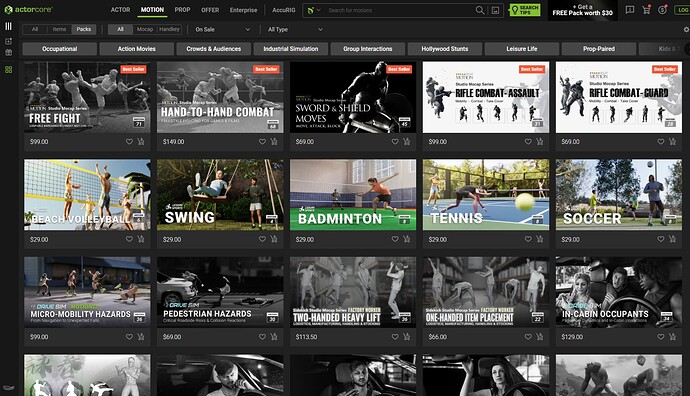This screenshot has height=396, width=690.
Task: Expand the All Type dropdown
Action: coord(295,29)
